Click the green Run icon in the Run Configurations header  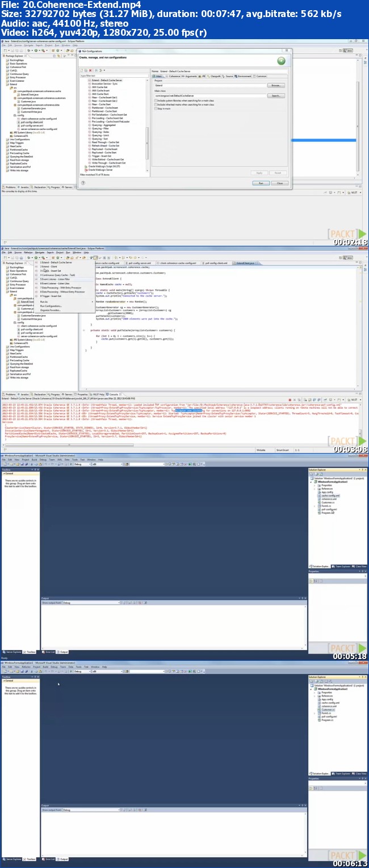click(281, 61)
